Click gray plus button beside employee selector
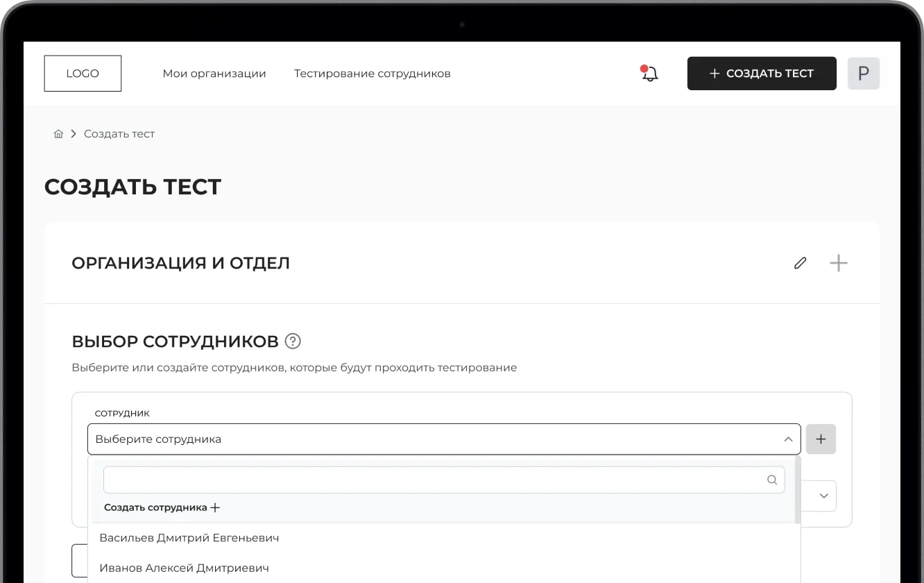The image size is (924, 583). coord(821,439)
